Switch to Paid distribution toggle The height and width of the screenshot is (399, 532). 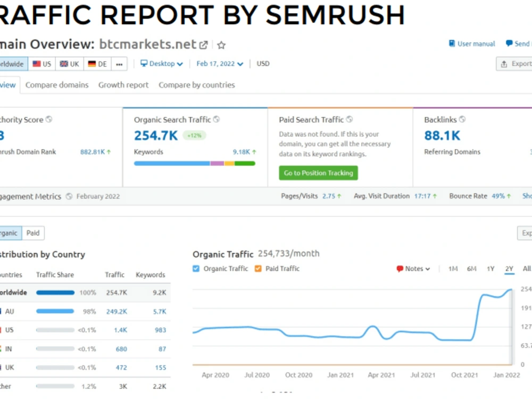click(x=33, y=233)
